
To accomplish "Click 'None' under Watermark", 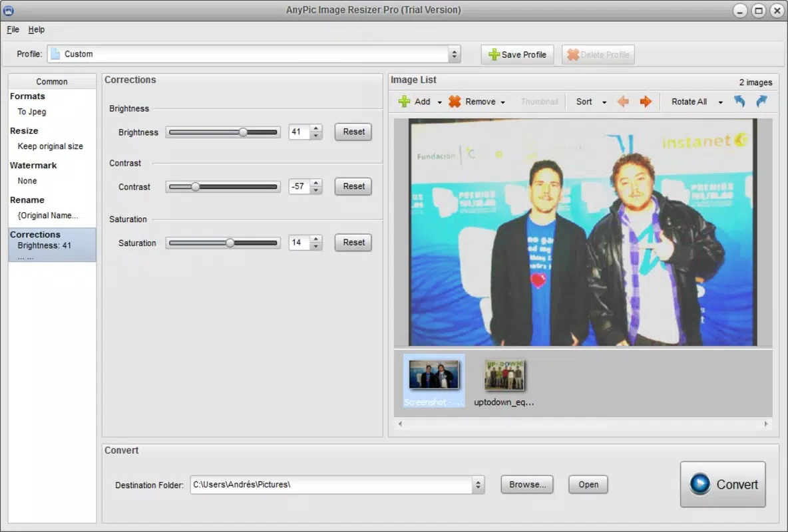I will [x=27, y=181].
